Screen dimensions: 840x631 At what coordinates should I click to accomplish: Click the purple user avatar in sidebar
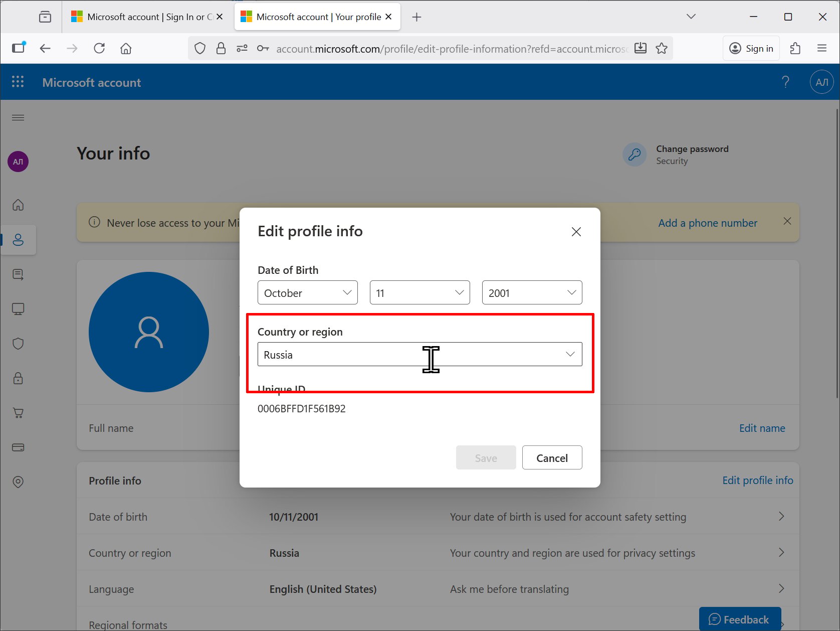coord(18,162)
